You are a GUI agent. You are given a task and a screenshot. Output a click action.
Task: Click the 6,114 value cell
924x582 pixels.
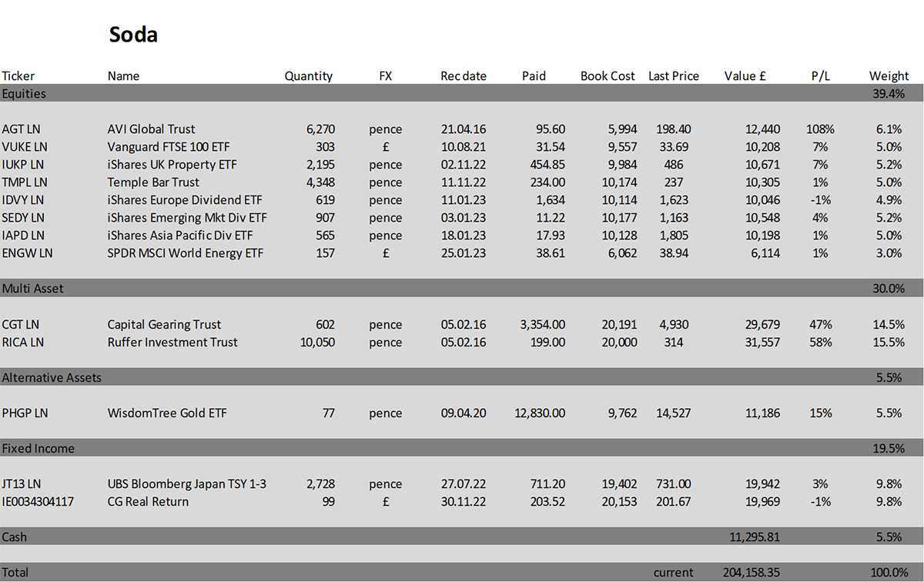pyautogui.click(x=765, y=253)
